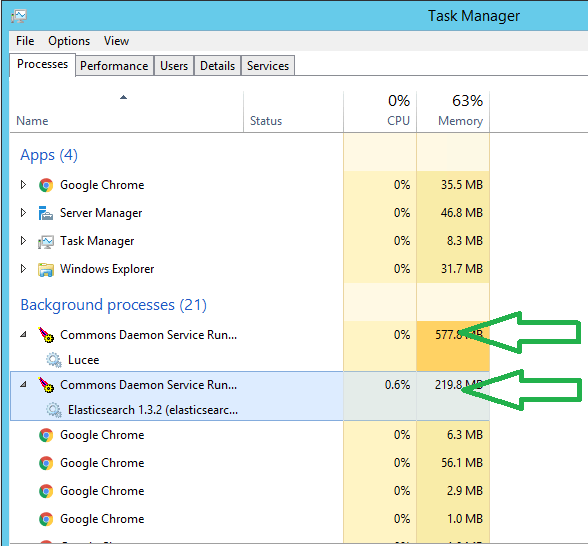Image resolution: width=588 pixels, height=546 pixels.
Task: Click the Windows Explorer folder icon
Action: (46, 269)
